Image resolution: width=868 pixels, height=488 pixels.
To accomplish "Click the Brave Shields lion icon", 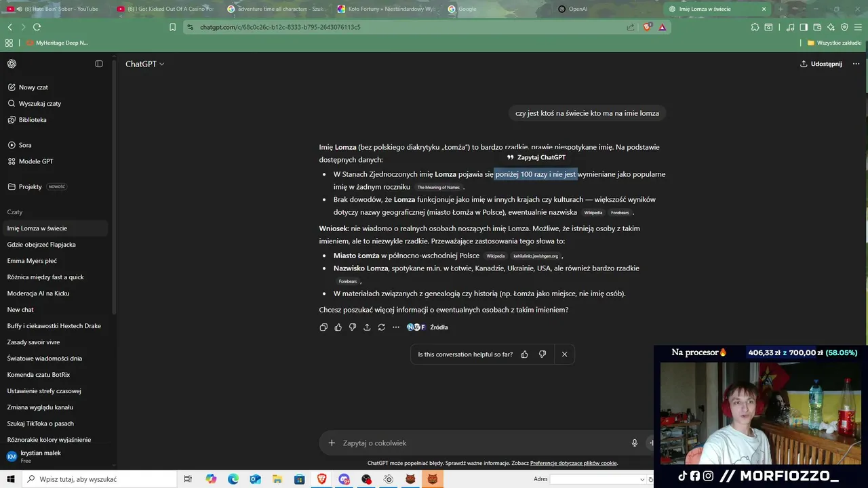I will click(x=646, y=27).
